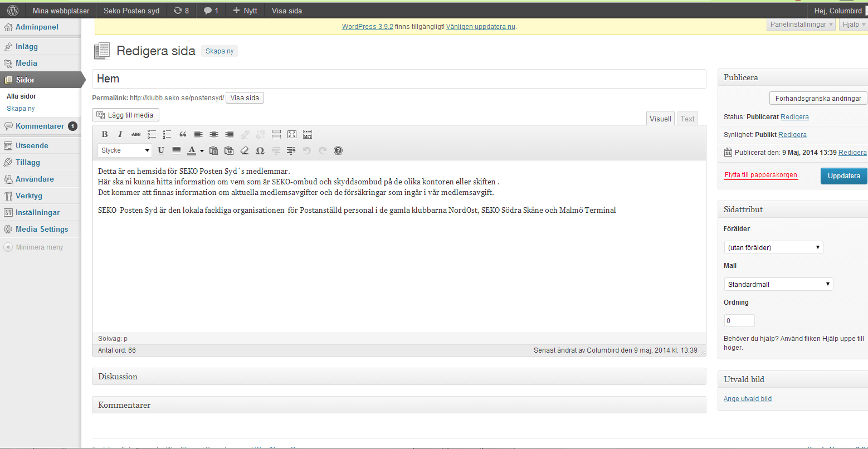Open the comments bubble in admin bar

211,10
